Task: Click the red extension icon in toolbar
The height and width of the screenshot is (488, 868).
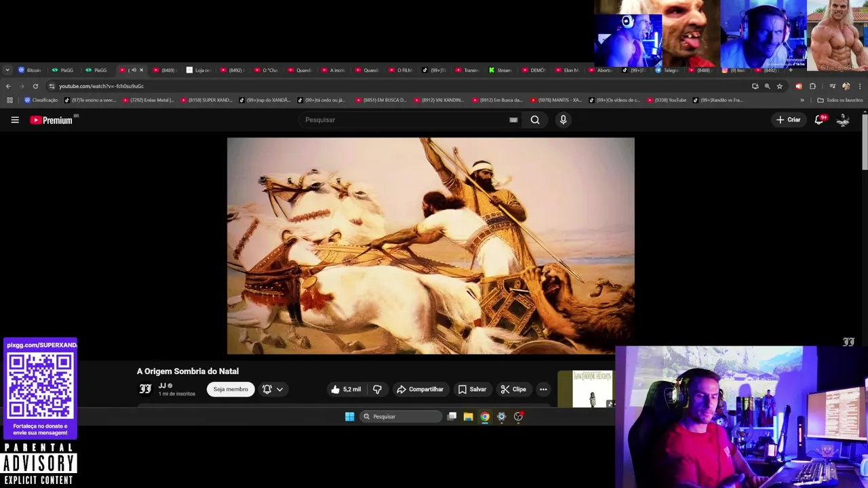Action: tap(798, 86)
